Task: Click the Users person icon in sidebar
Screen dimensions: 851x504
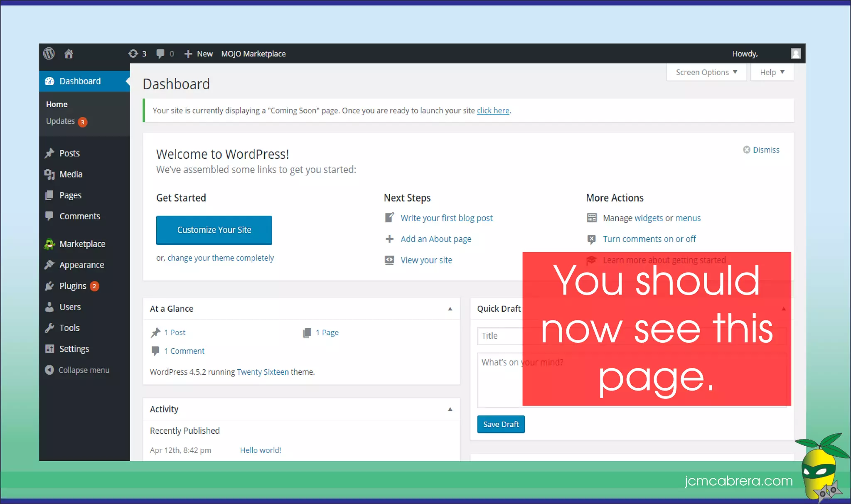Action: 49,307
